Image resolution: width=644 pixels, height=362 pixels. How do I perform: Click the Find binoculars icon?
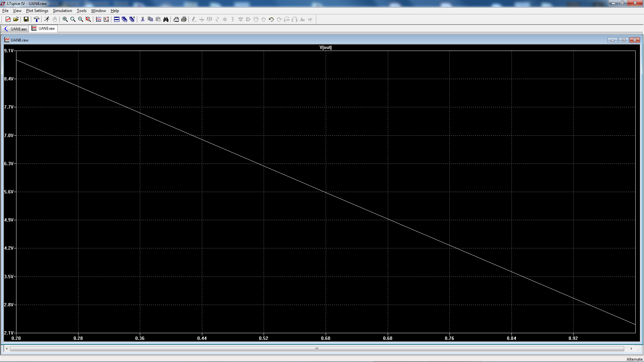pyautogui.click(x=166, y=19)
